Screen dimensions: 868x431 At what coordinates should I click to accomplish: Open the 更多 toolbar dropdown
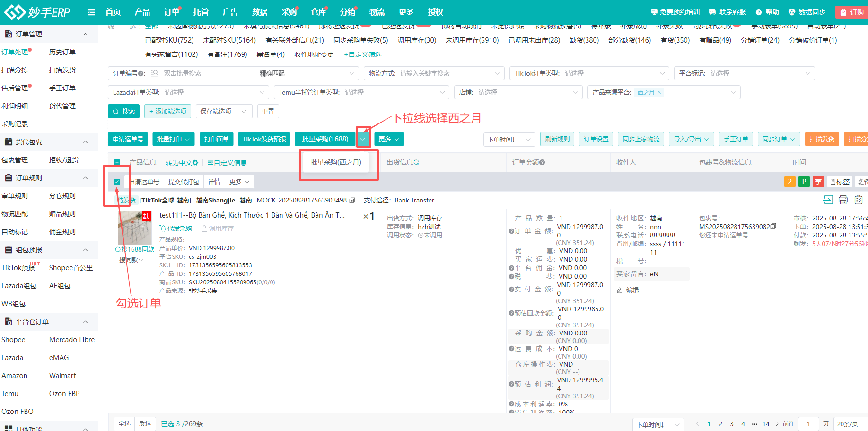389,139
